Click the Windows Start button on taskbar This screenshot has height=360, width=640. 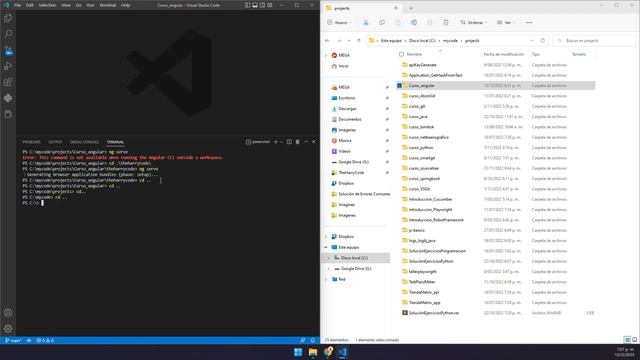(298, 352)
